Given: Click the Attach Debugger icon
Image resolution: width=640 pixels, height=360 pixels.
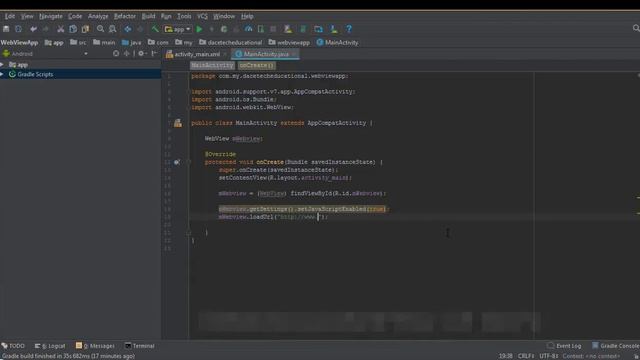Looking at the screenshot, I should coord(261,29).
